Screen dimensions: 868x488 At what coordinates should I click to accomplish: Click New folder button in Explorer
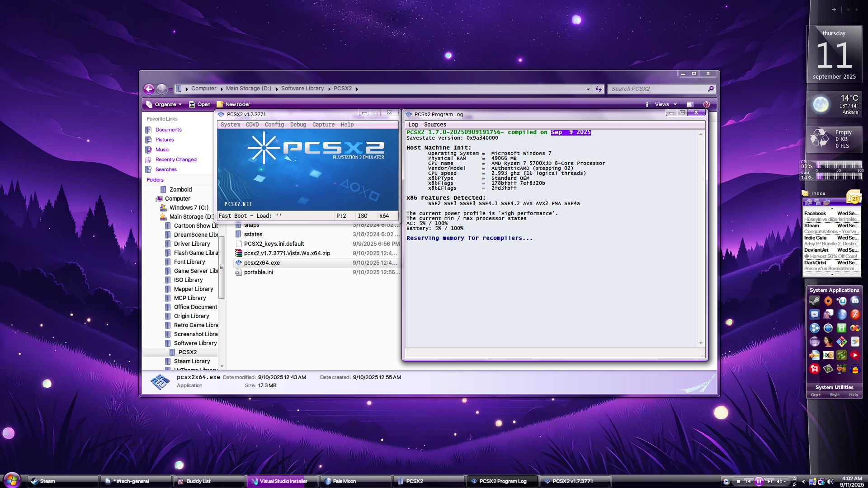point(233,104)
